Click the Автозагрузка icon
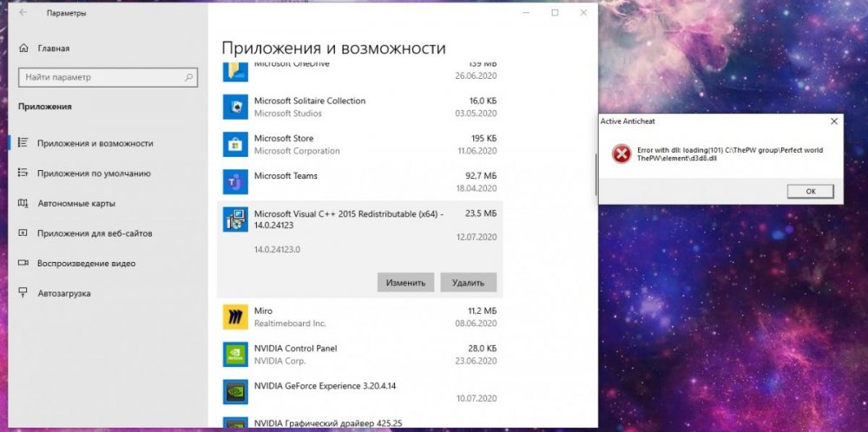 23,291
